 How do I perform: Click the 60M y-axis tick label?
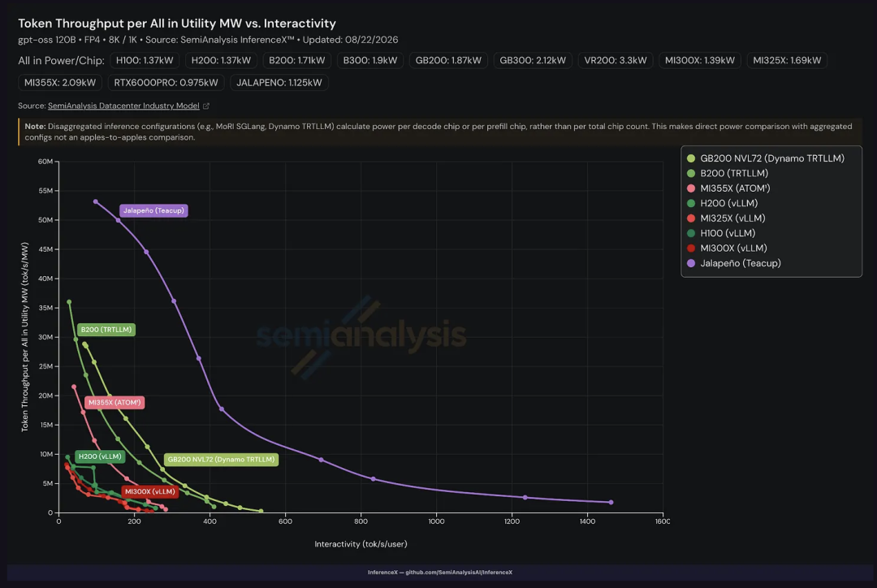coord(45,162)
